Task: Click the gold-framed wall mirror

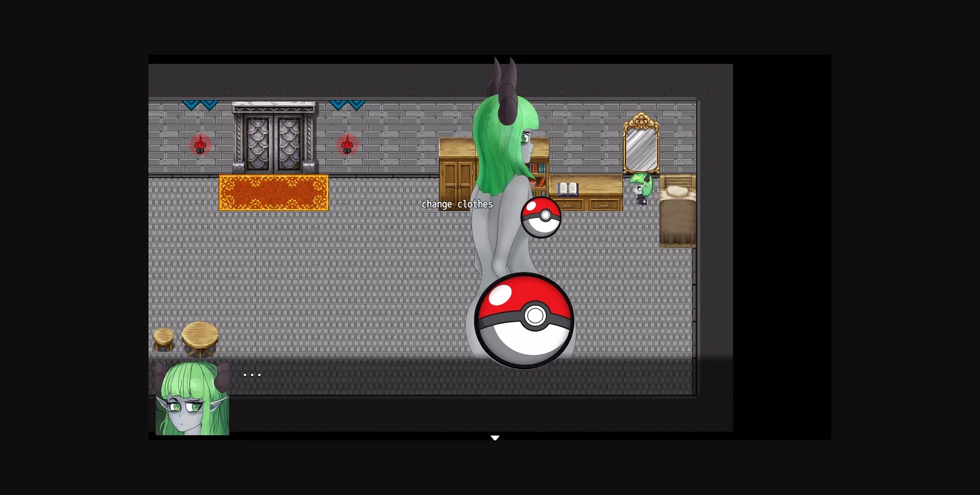Action: pos(641,145)
